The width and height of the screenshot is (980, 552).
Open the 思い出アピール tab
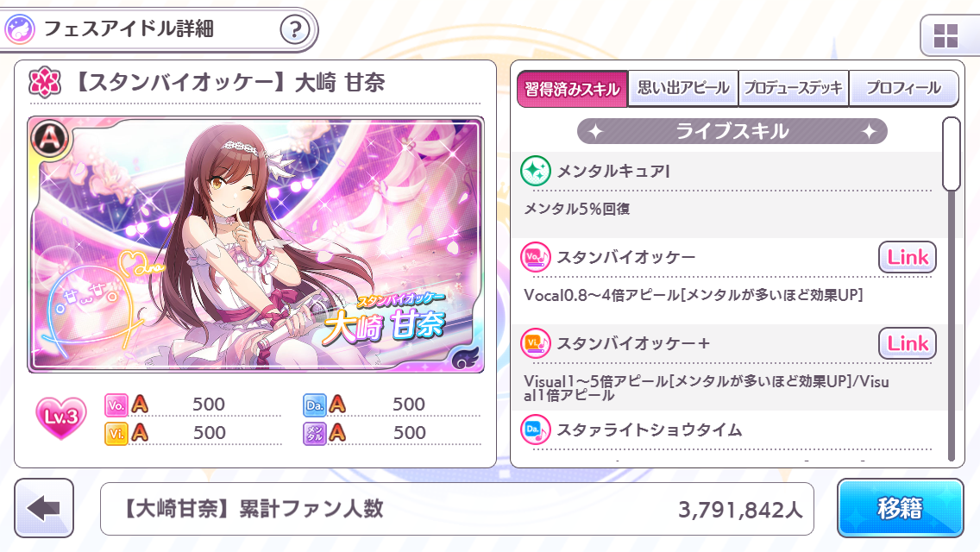(683, 88)
